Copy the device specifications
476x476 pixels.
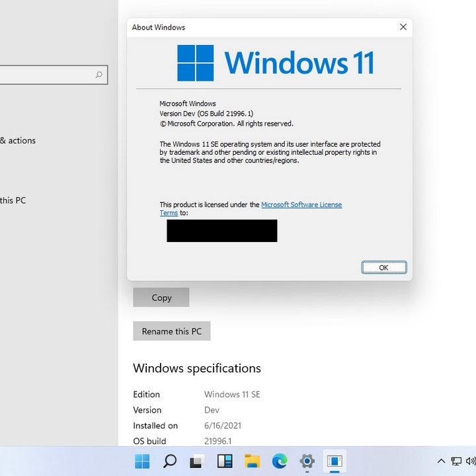(x=161, y=297)
